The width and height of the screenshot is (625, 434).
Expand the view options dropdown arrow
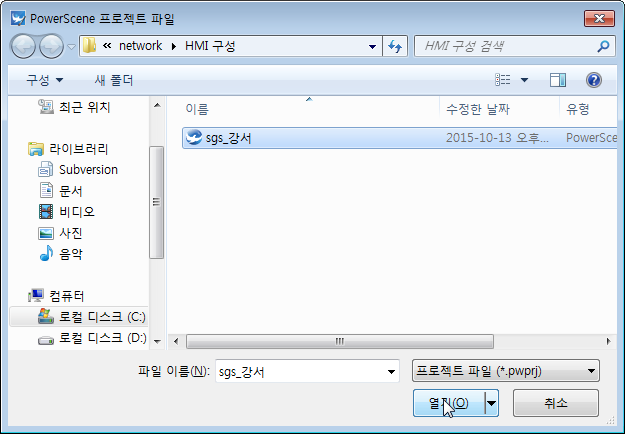(524, 80)
